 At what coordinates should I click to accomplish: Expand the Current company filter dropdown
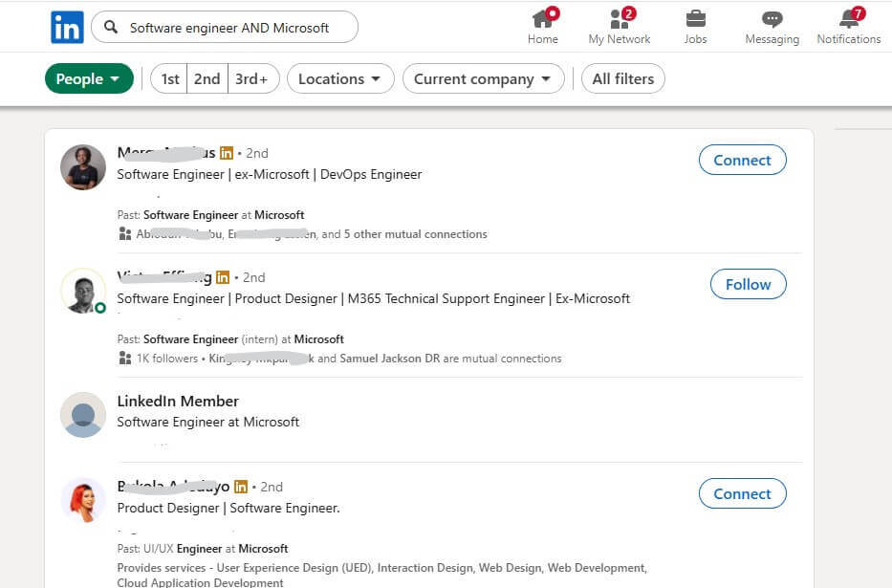483,78
